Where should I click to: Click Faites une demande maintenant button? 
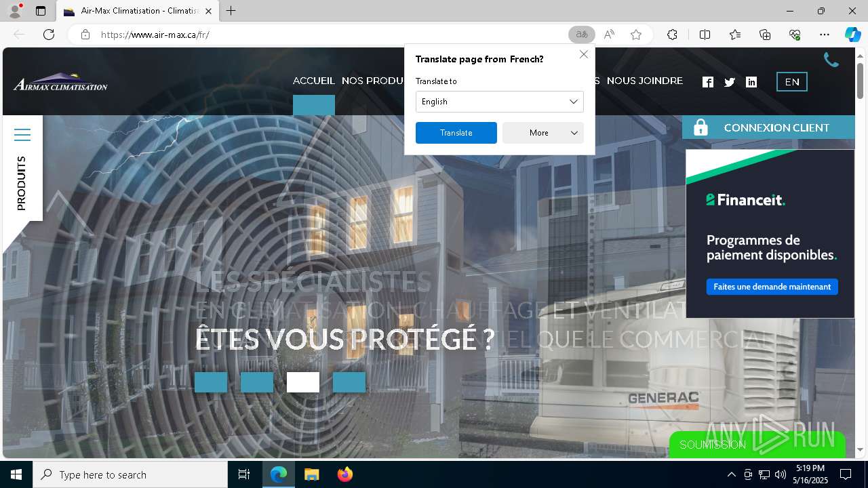coord(772,287)
